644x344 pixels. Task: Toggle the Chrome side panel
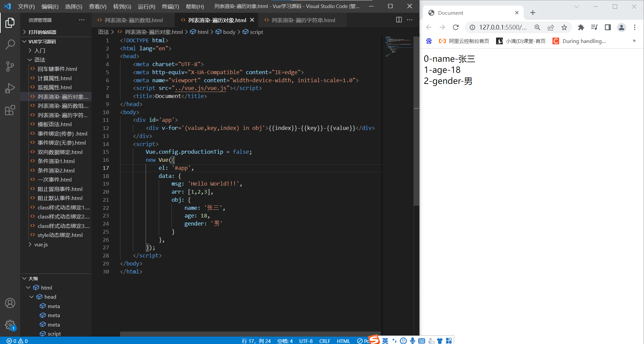[608, 28]
